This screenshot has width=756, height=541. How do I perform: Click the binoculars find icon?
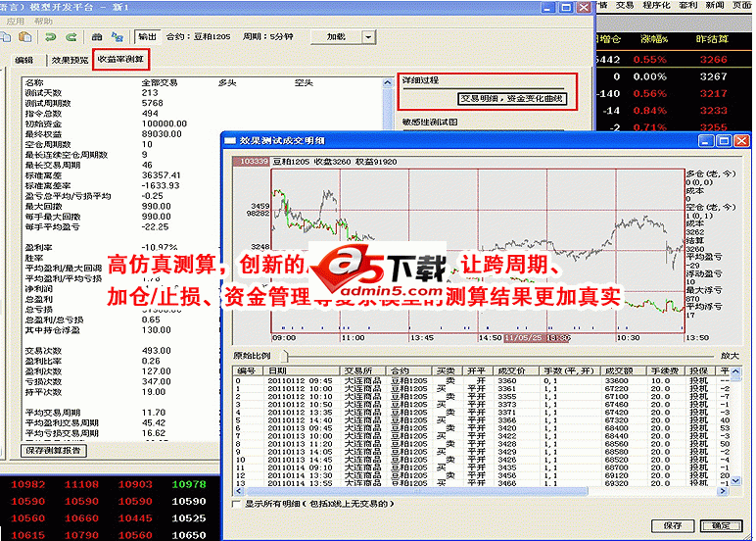pyautogui.click(x=97, y=37)
